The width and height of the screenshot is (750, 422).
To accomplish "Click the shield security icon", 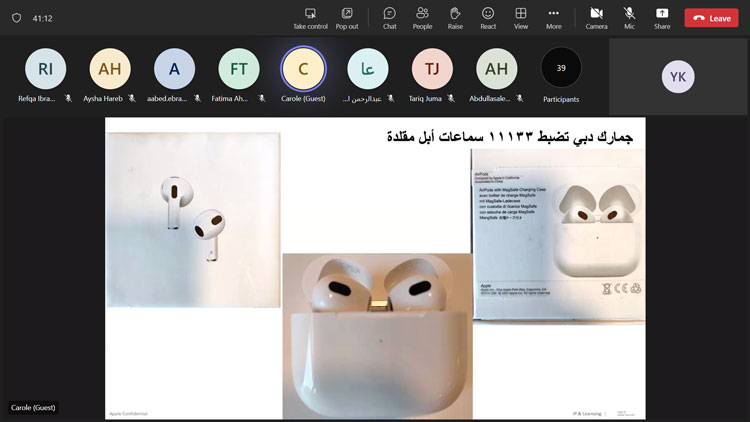I will (16, 18).
